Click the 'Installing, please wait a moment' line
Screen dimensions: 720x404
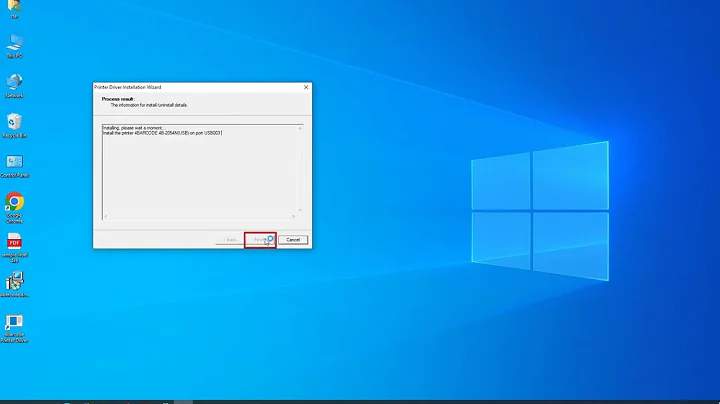134,128
